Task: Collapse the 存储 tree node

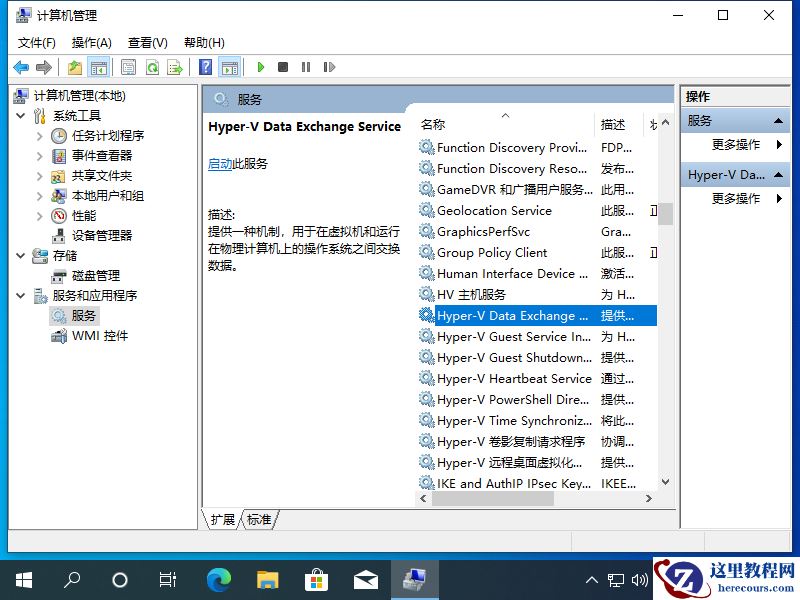Action: [22, 255]
